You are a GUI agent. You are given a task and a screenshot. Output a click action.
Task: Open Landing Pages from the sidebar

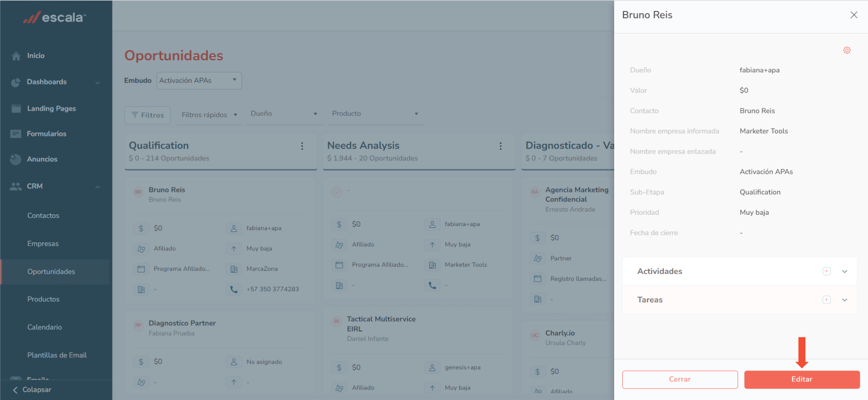point(51,109)
